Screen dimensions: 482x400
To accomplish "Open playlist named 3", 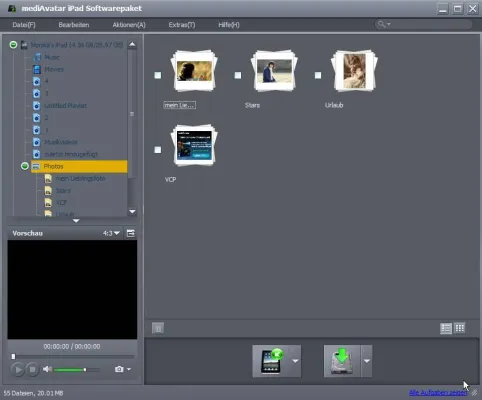I will (x=46, y=93).
